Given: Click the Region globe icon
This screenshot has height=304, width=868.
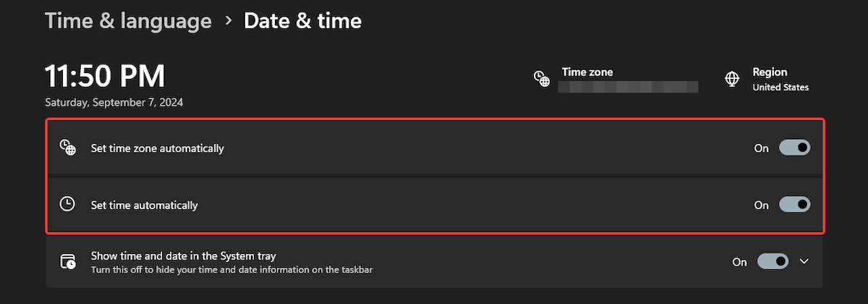Looking at the screenshot, I should tap(732, 79).
